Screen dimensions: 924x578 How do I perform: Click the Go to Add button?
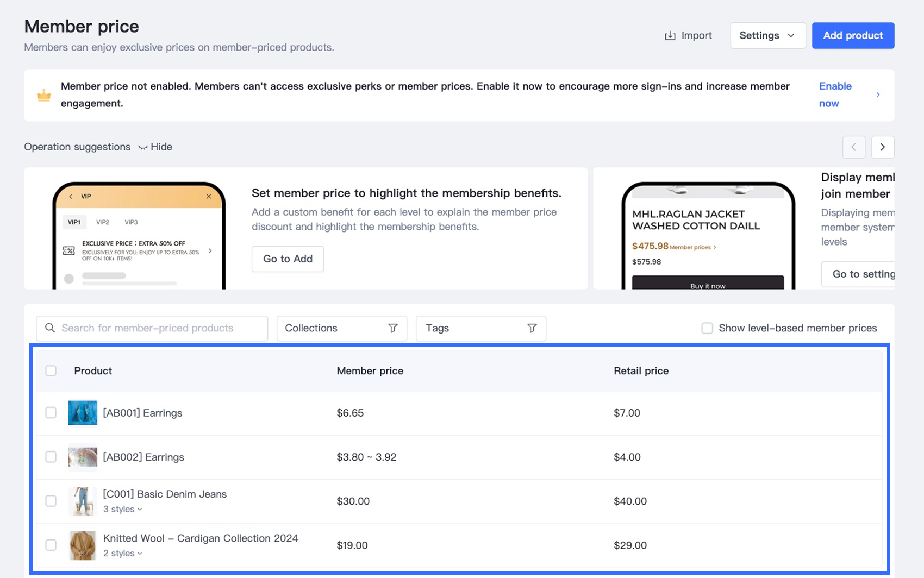tap(288, 259)
